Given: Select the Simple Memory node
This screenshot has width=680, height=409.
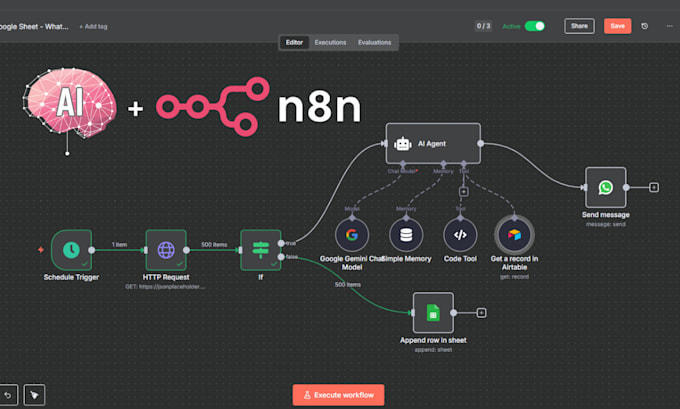Looking at the screenshot, I should (406, 235).
